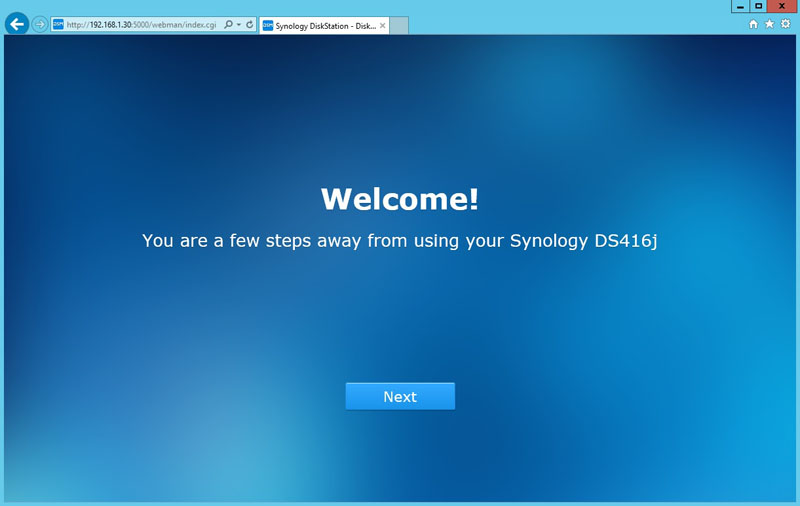Screen dimensions: 800x506
Task: Click text 'You are a few steps away'
Action: 252,240
